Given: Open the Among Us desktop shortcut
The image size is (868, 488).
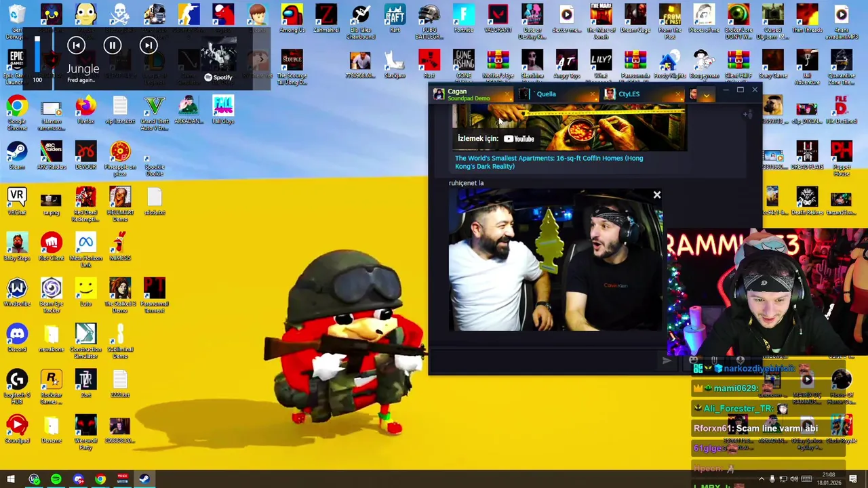Looking at the screenshot, I should (x=292, y=18).
